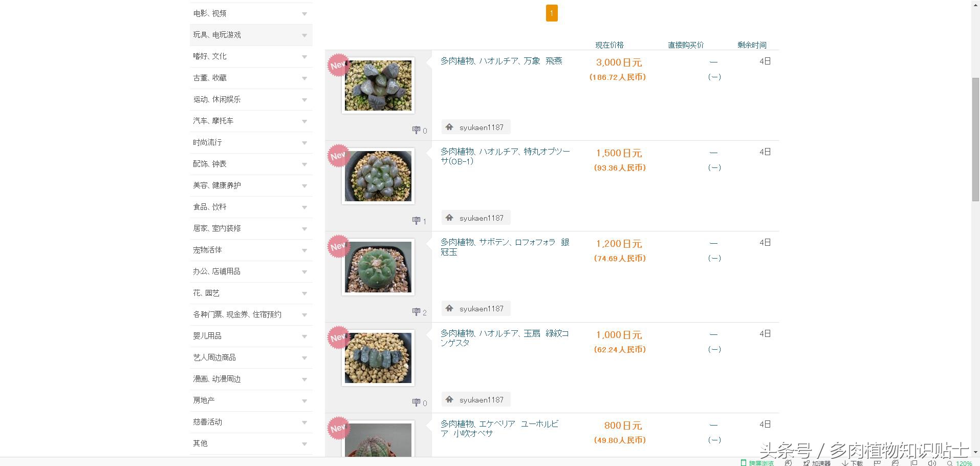
Task: Open 下载 downloads in browser status bar
Action: pos(853,463)
